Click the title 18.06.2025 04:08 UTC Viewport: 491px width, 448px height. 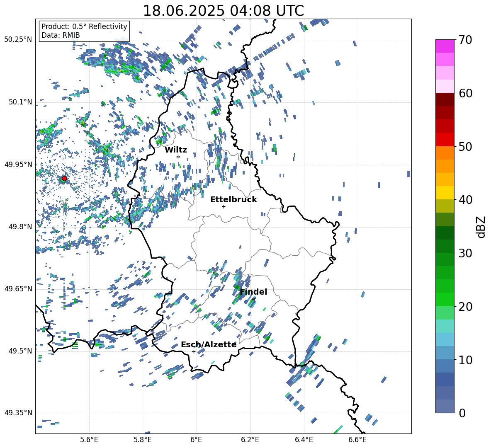click(223, 11)
